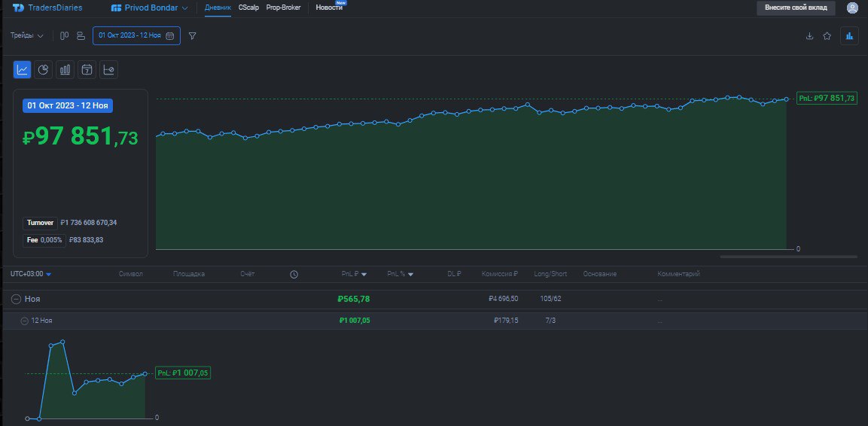The height and width of the screenshot is (426, 868).
Task: Select the pie chart view
Action: click(x=43, y=70)
